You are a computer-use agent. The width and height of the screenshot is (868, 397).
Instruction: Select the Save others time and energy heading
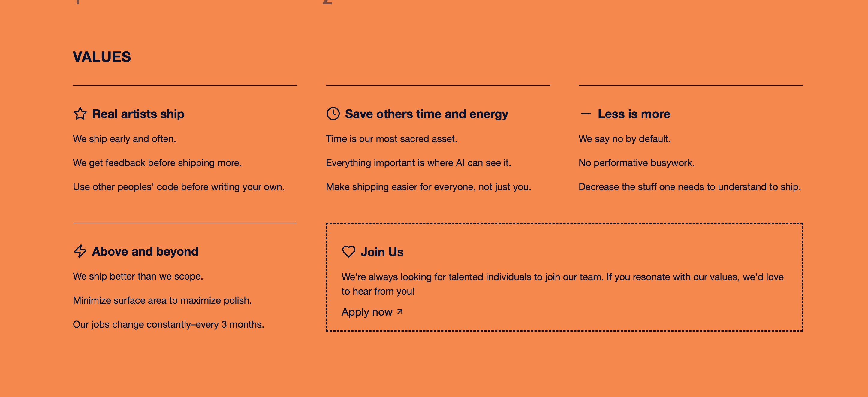[426, 114]
